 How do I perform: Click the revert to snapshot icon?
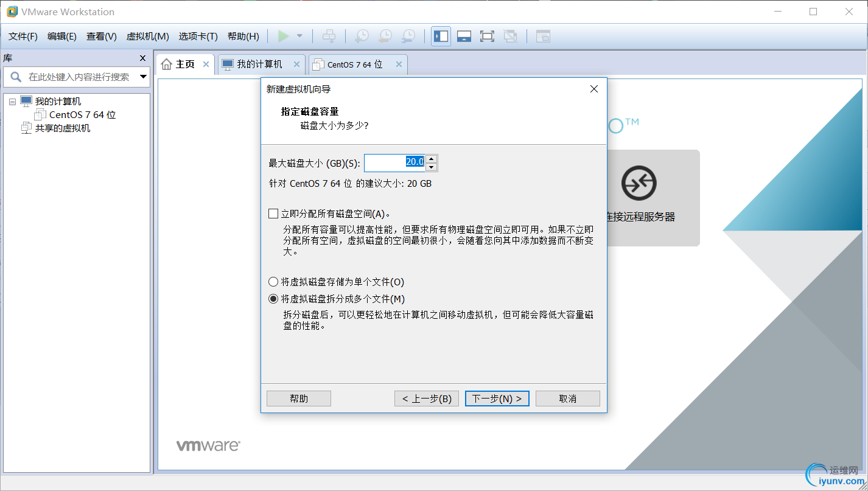[385, 37]
